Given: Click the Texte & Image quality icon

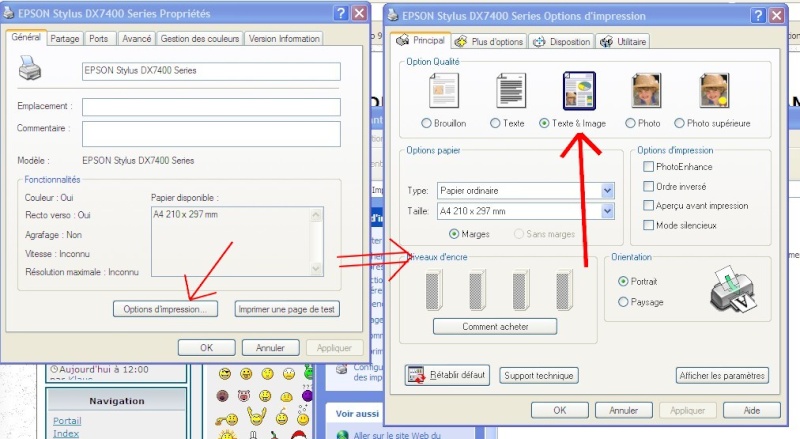Looking at the screenshot, I should click(x=579, y=91).
